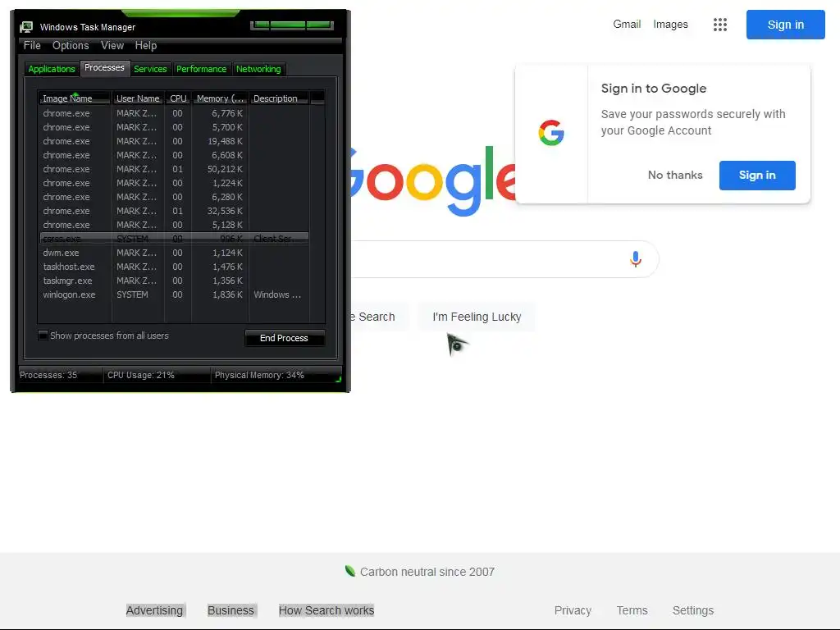Image resolution: width=840 pixels, height=630 pixels.
Task: Select chrome.exe row using 50,212 K memory
Action: (x=174, y=169)
